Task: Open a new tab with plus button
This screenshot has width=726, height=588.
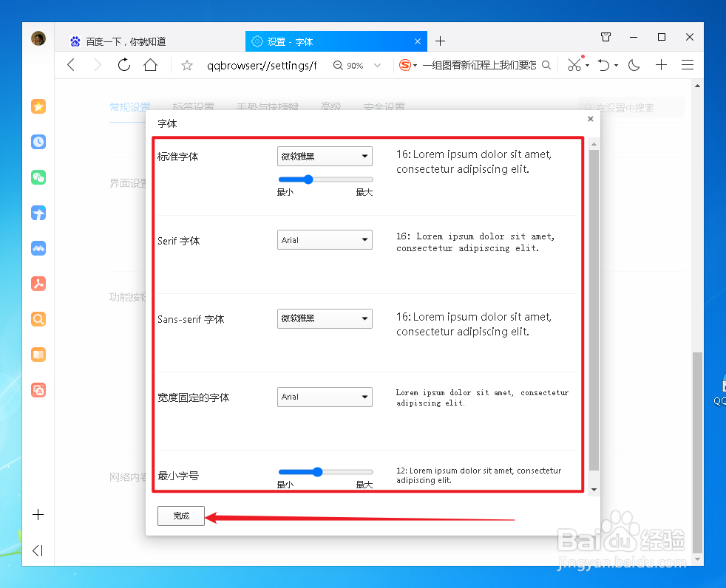Action: 441,41
